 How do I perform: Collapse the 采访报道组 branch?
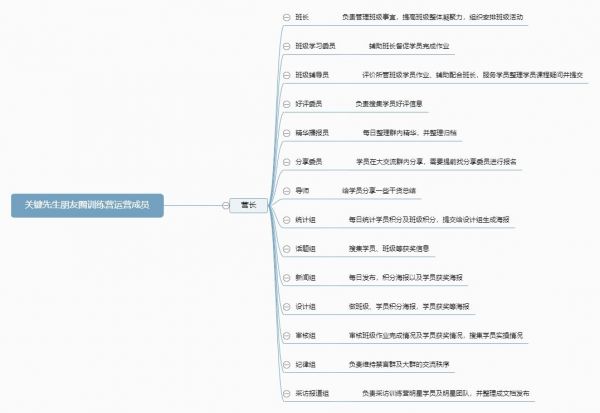click(x=287, y=393)
